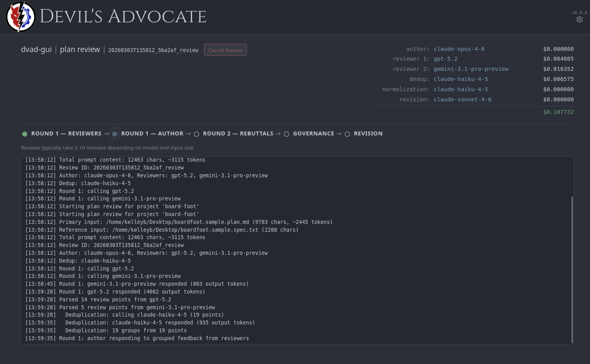
Task: Select the REVISION step label
Action: (x=368, y=133)
